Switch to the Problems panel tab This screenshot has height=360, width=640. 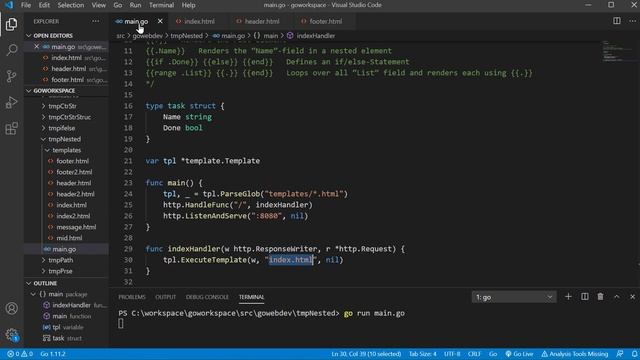[132, 297]
